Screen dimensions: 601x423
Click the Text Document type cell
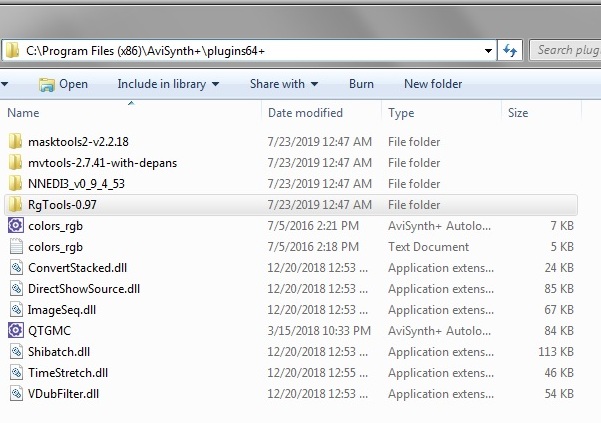click(429, 247)
